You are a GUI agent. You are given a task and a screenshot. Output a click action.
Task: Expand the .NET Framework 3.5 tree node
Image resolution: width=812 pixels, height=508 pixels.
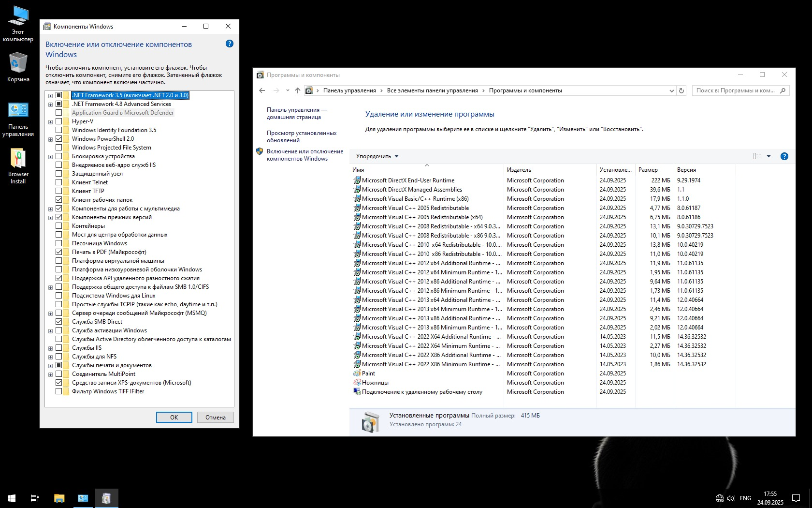[x=50, y=95]
